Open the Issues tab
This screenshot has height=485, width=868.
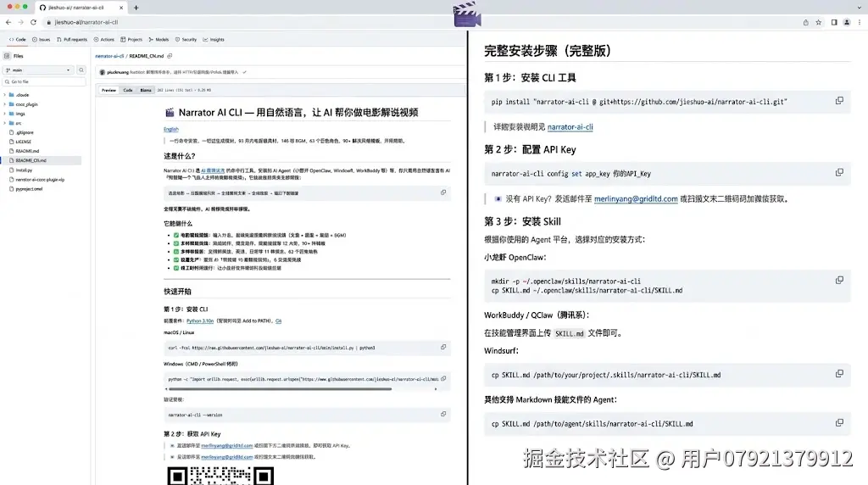pos(41,40)
